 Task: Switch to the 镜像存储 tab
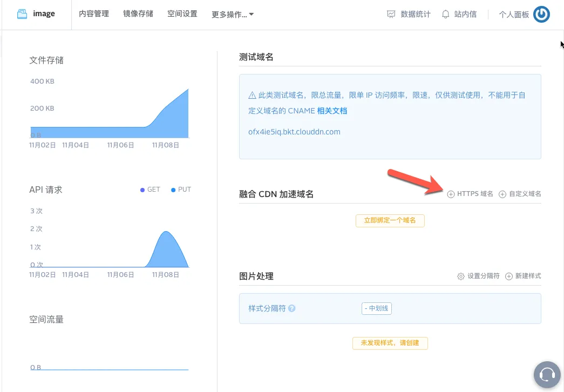click(138, 14)
